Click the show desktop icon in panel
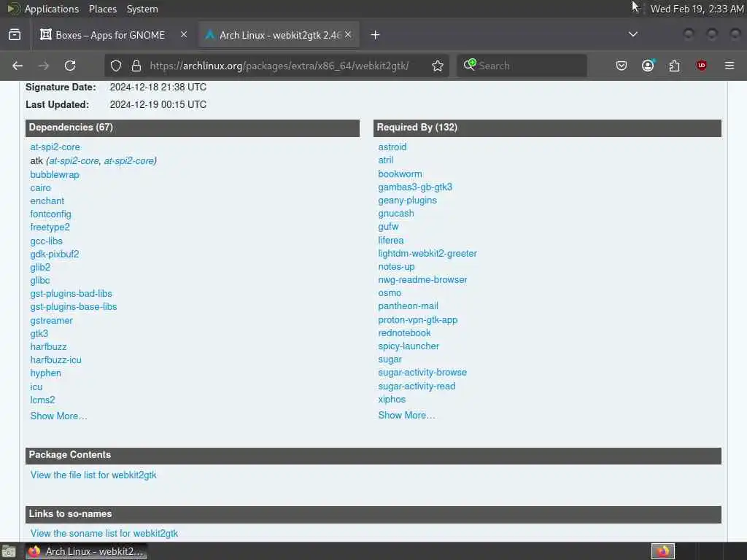Image resolution: width=747 pixels, height=560 pixels. point(9,552)
